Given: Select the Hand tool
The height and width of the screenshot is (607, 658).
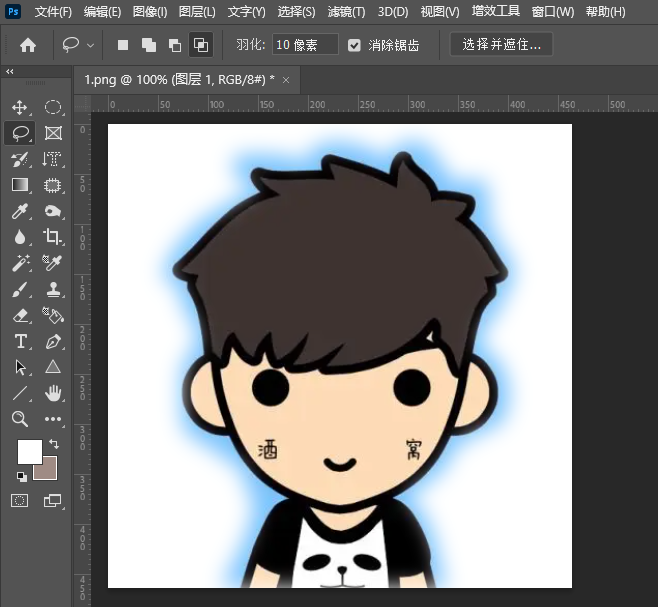Looking at the screenshot, I should (53, 393).
